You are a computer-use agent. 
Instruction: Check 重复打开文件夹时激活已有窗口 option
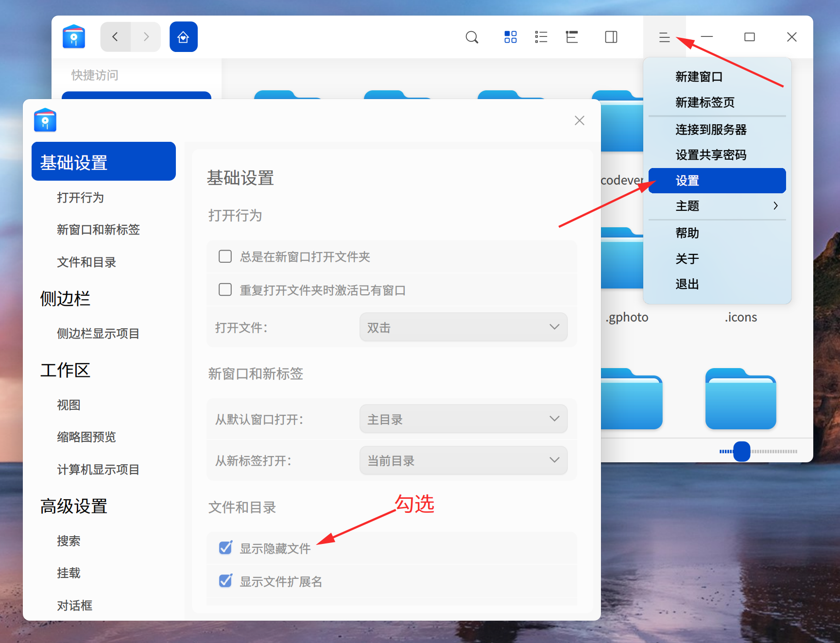pos(225,290)
